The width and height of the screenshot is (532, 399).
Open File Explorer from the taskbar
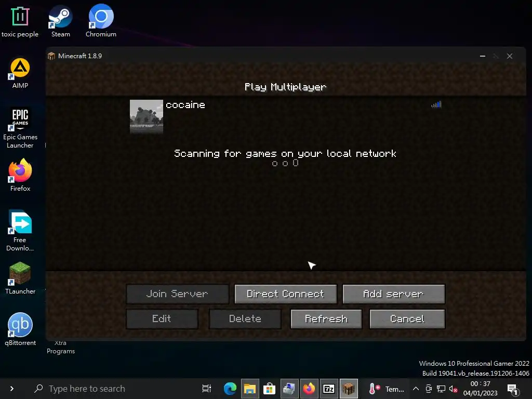[250, 389]
